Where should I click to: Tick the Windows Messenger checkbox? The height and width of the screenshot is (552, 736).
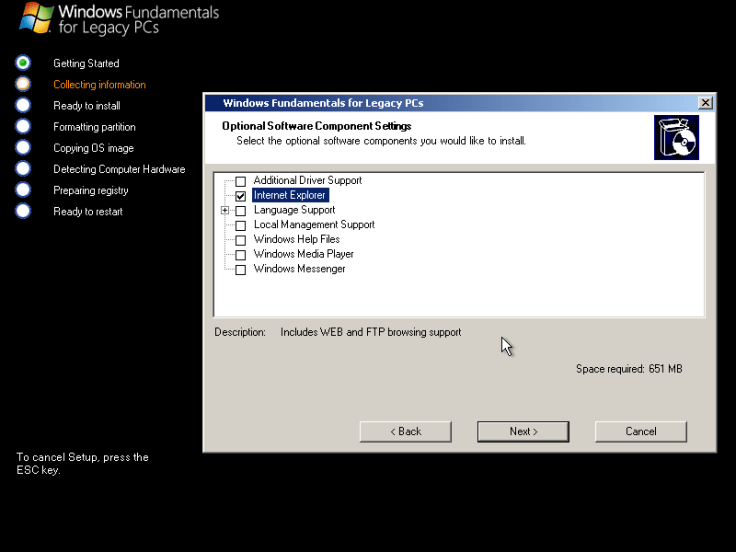240,270
